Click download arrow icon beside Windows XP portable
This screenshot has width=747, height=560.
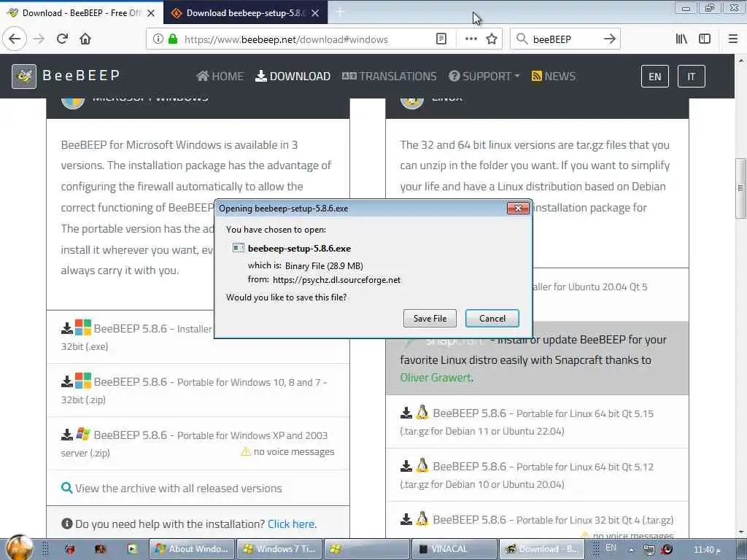pos(67,435)
